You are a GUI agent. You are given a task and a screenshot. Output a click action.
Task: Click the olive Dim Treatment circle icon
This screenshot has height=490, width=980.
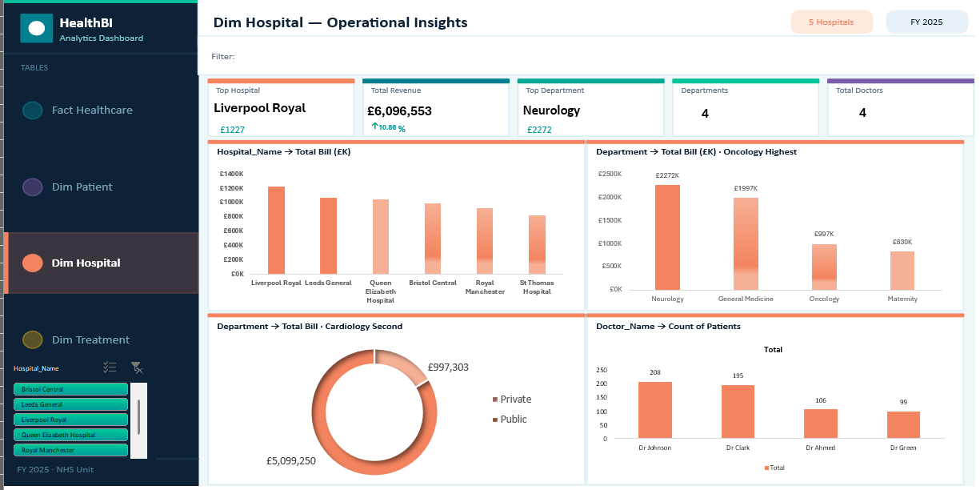33,340
